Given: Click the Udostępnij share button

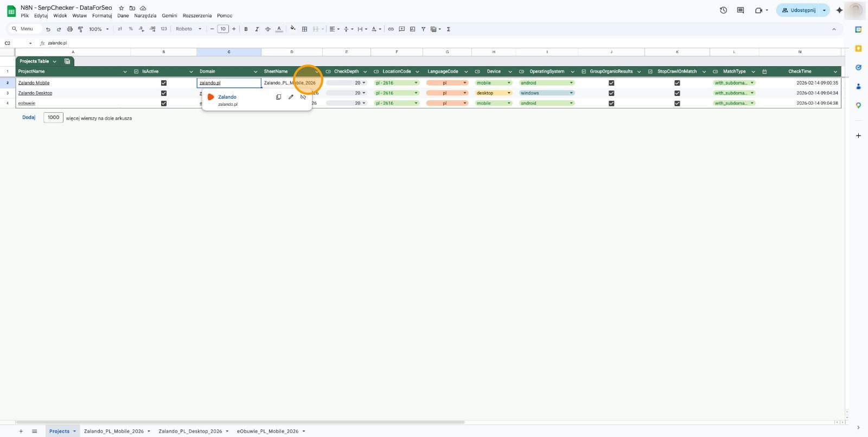Looking at the screenshot, I should [x=798, y=10].
